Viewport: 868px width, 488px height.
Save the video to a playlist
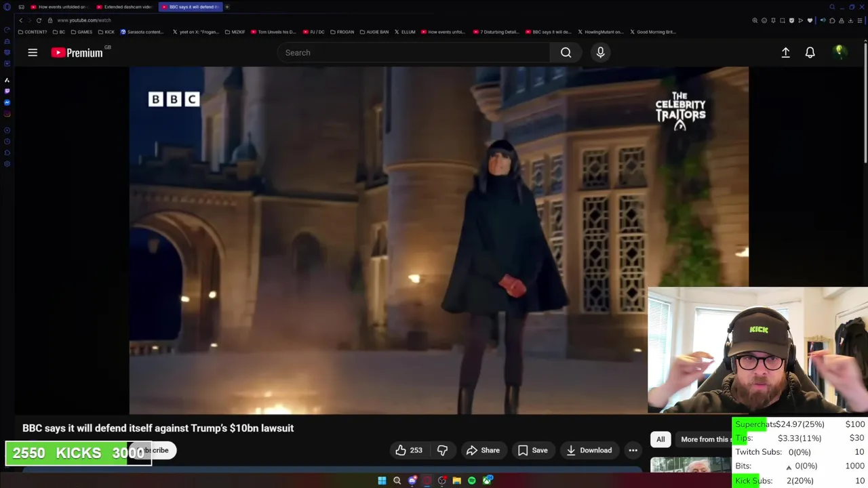coord(532,450)
